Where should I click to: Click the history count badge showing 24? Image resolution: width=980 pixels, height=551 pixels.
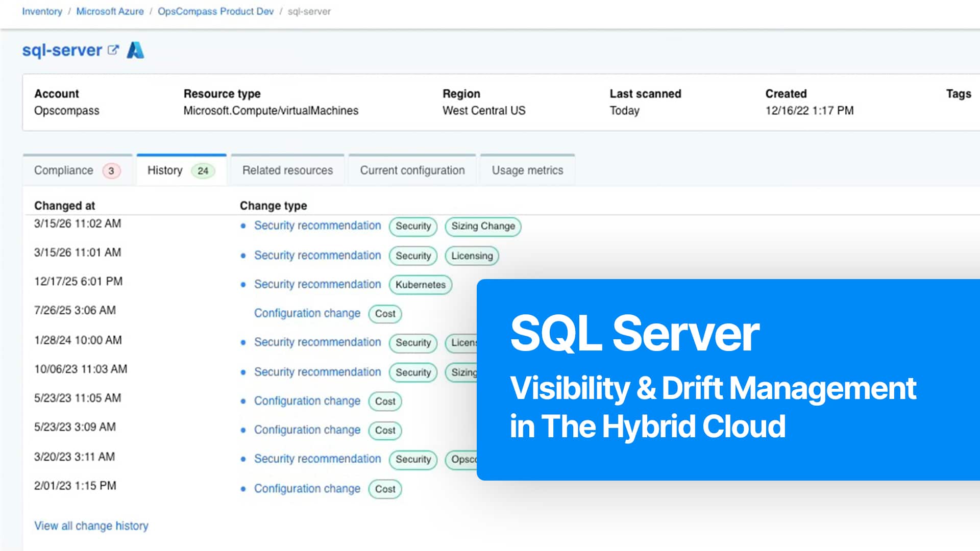(x=203, y=170)
